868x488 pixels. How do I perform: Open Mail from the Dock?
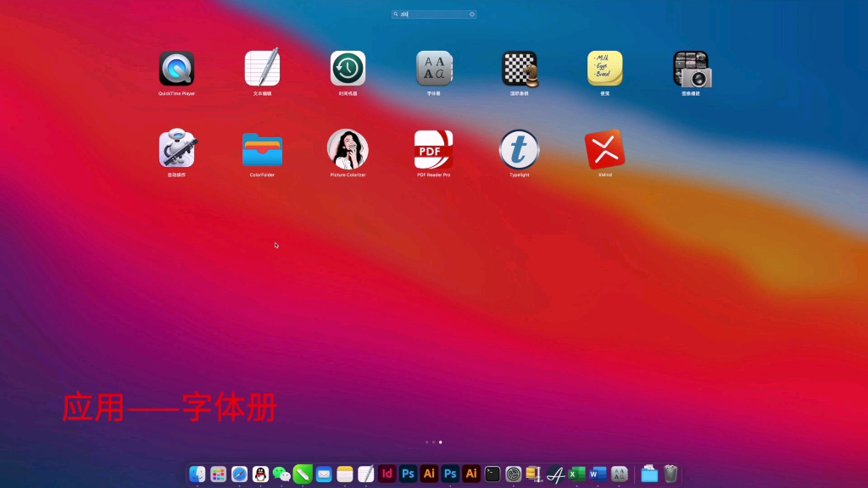point(324,474)
